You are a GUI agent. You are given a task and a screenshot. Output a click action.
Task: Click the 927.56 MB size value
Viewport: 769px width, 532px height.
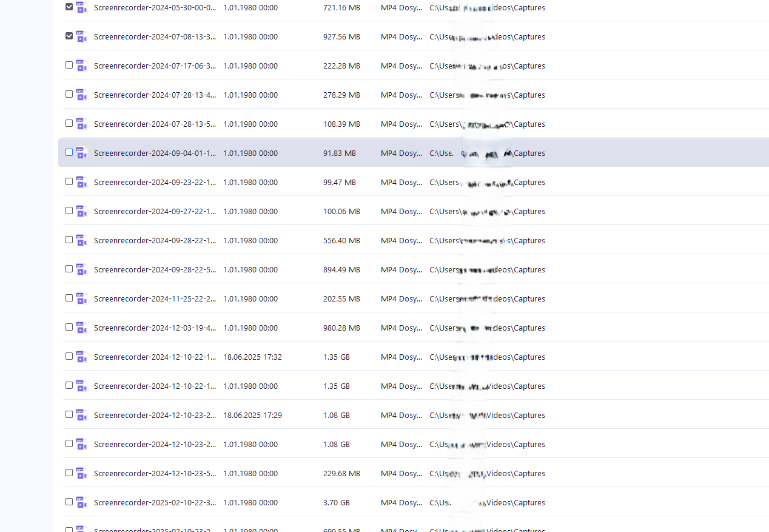[341, 36]
